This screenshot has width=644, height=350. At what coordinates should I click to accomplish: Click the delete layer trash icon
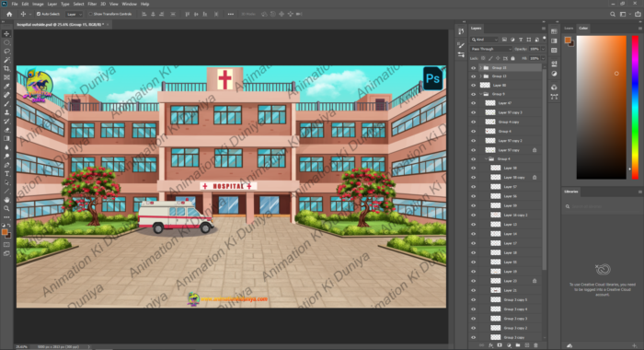tap(535, 345)
